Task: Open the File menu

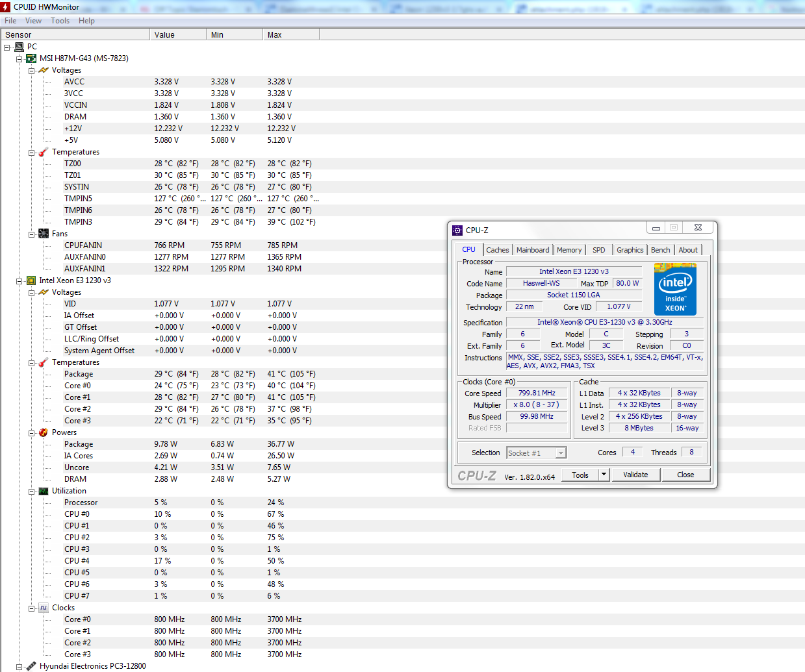Action: click(x=10, y=21)
